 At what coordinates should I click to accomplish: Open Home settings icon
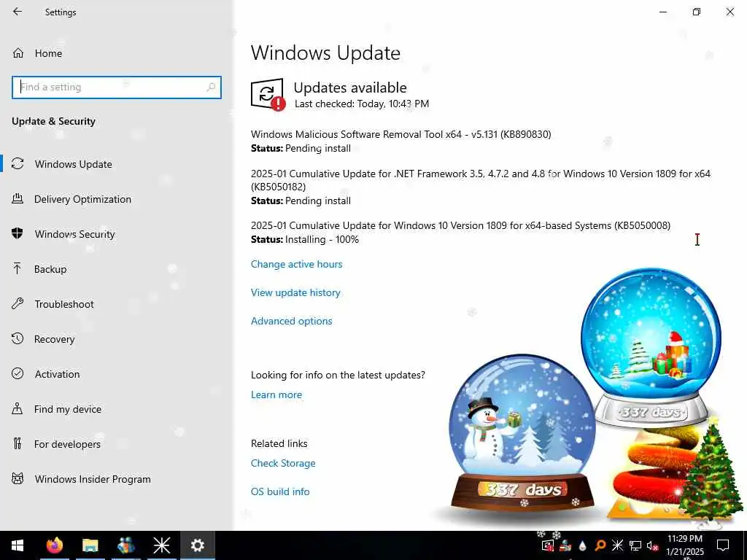tap(18, 52)
